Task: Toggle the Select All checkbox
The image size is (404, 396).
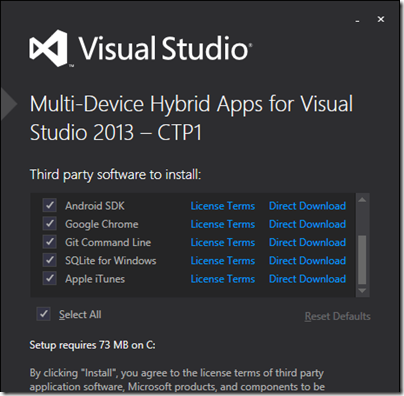Action: [x=43, y=314]
